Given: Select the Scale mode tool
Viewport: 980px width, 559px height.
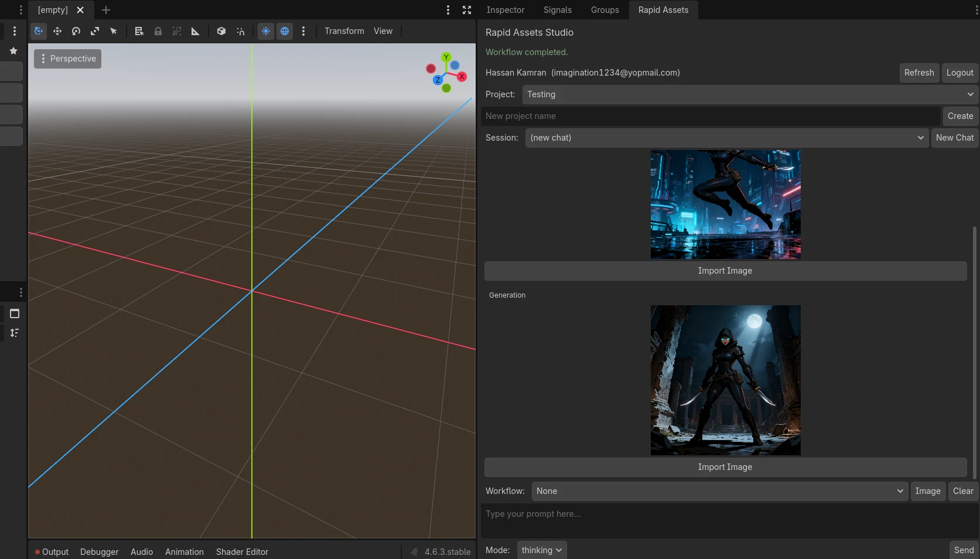Looking at the screenshot, I should (95, 31).
